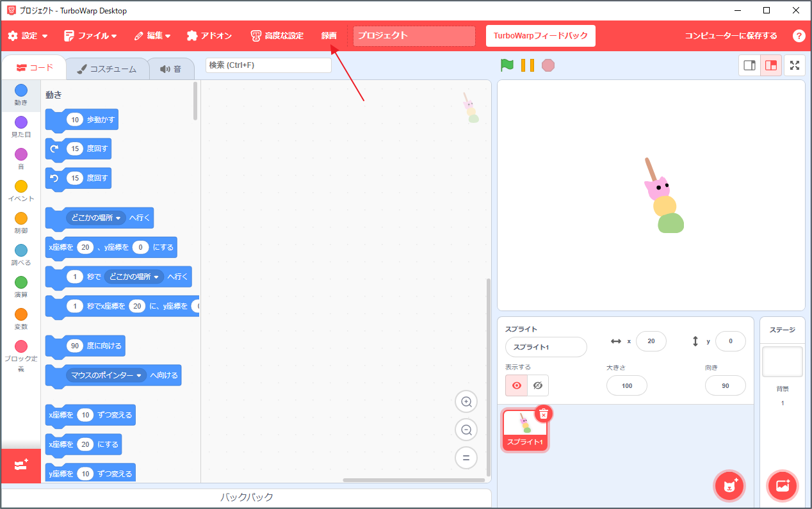Open the ファイル menu dropdown
This screenshot has width=812, height=509.
pos(91,35)
